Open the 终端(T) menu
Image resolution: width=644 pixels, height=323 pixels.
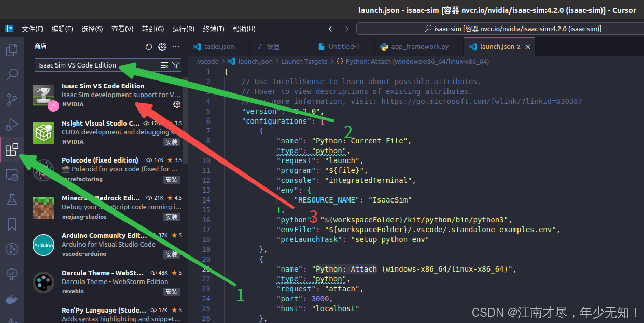(214, 29)
